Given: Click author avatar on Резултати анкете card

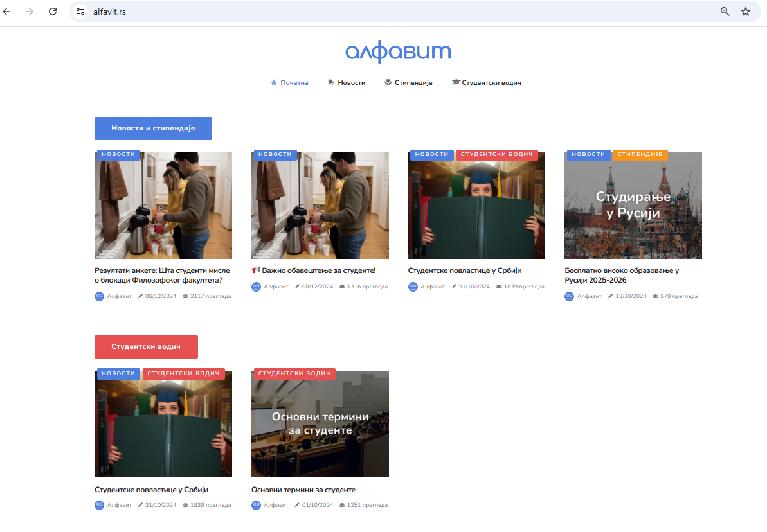Looking at the screenshot, I should (99, 296).
